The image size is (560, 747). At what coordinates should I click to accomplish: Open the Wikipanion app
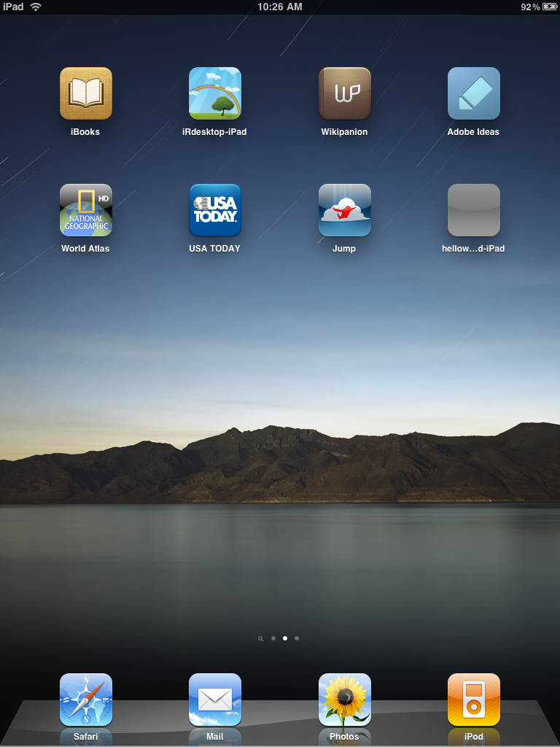click(344, 93)
